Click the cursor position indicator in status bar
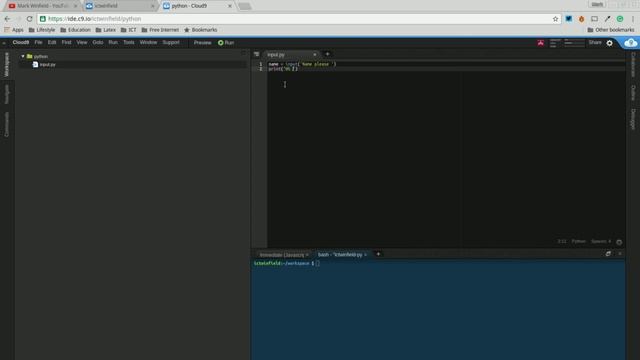This screenshot has width=640, height=360. pos(562,242)
